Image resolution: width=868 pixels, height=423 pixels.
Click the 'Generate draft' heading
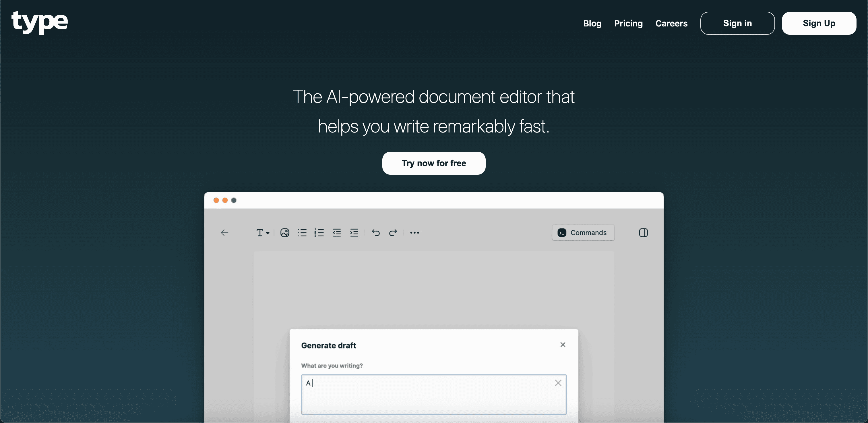tap(329, 345)
